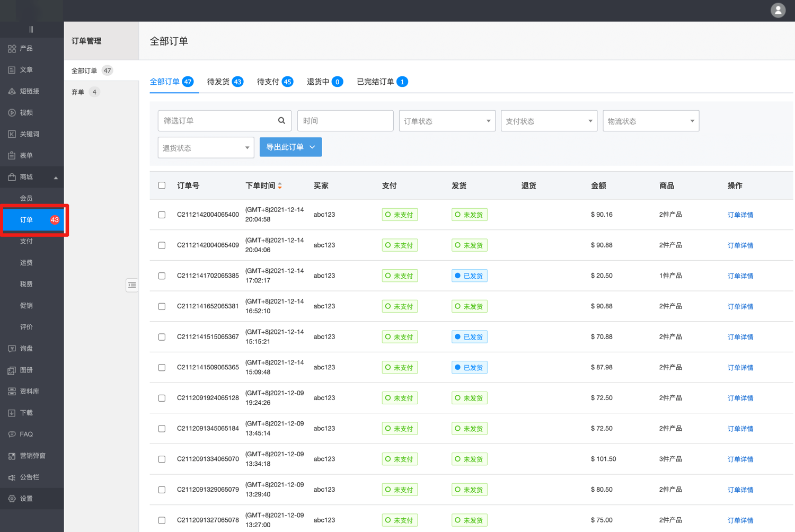This screenshot has height=532, width=795.
Task: Click the user profile avatar icon
Action: 778,11
